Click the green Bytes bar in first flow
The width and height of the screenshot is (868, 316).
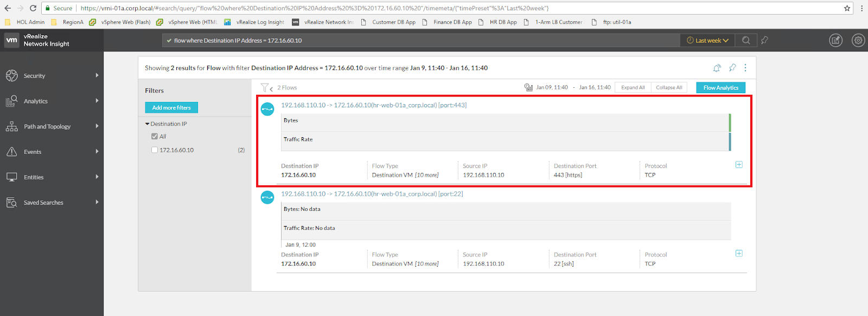pyautogui.click(x=730, y=122)
